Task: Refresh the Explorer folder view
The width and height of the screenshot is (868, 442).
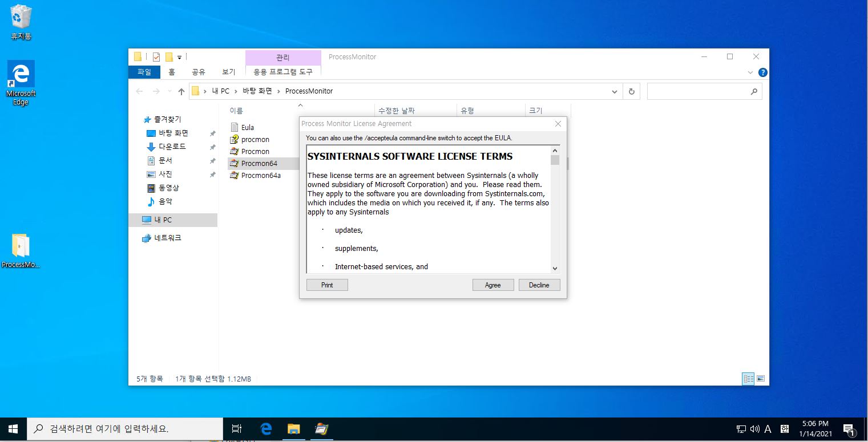Action: point(631,91)
